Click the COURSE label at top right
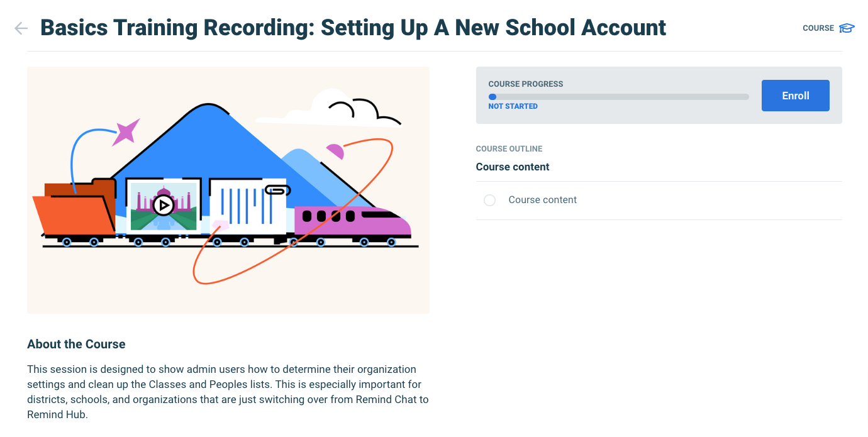Image resolution: width=868 pixels, height=437 pixels. coord(818,28)
